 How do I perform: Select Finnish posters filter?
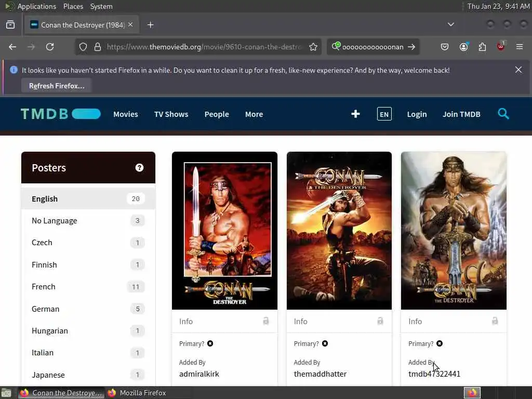[x=88, y=264]
